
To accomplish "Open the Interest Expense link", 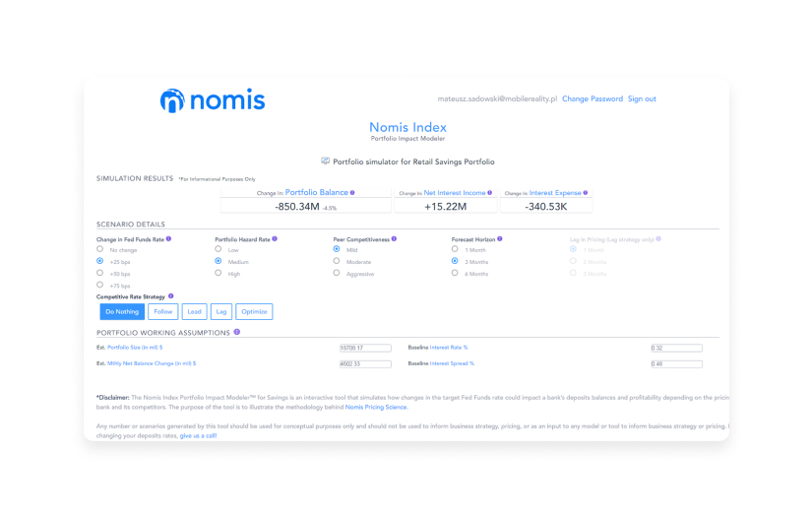I will click(555, 193).
